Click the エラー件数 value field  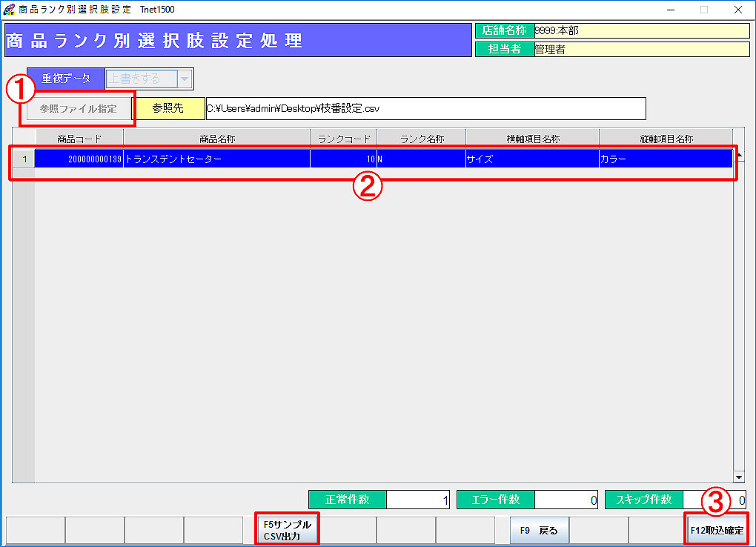click(566, 500)
